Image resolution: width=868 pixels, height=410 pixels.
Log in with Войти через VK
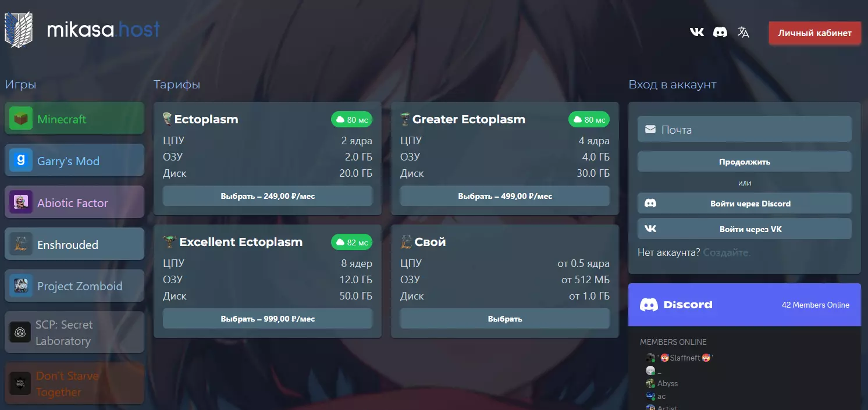[x=745, y=229]
